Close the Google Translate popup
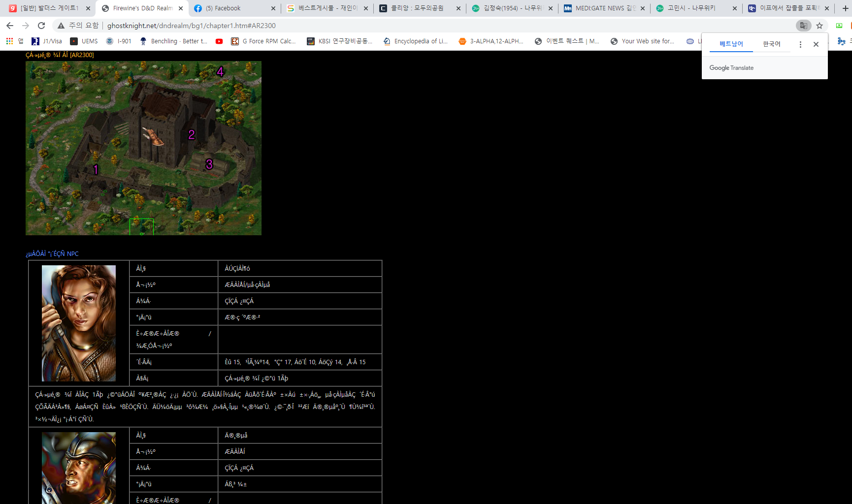Screen dimensions: 852x504 point(816,44)
